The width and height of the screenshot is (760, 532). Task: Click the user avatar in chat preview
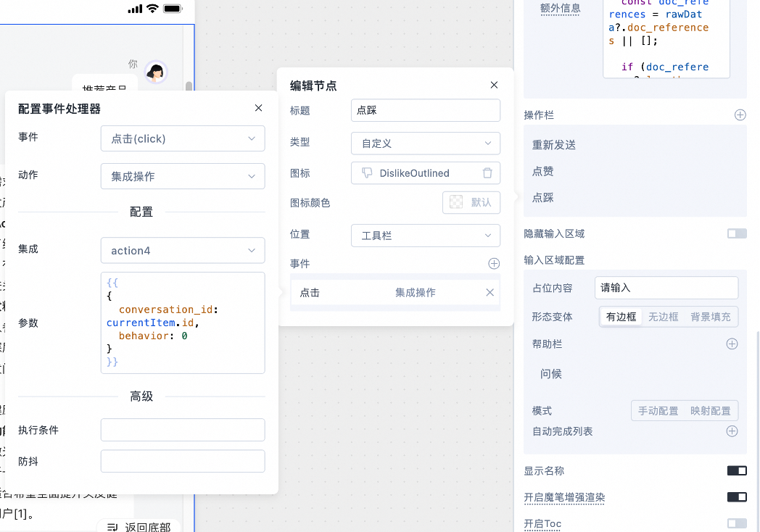tap(156, 72)
